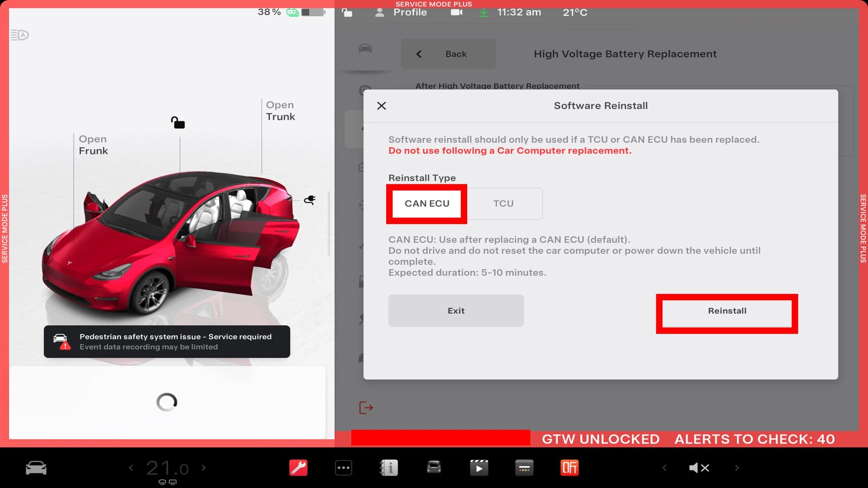Viewport: 868px width, 488px height.
Task: Increase cabin temperature with right chevron
Action: [204, 467]
